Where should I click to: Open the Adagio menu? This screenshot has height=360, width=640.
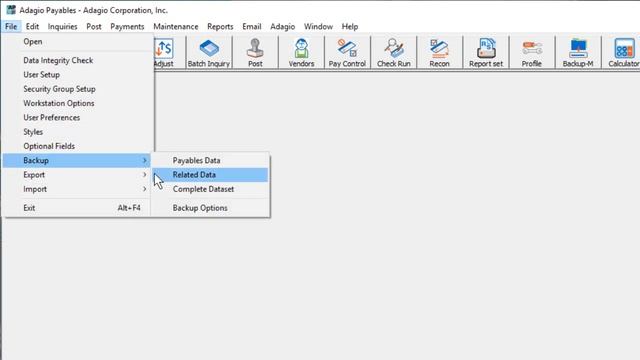click(282, 27)
